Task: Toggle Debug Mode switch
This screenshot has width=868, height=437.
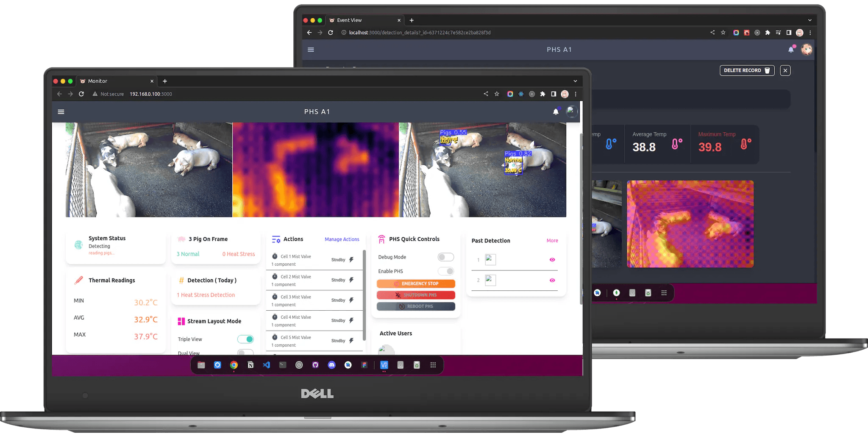Action: (x=445, y=257)
